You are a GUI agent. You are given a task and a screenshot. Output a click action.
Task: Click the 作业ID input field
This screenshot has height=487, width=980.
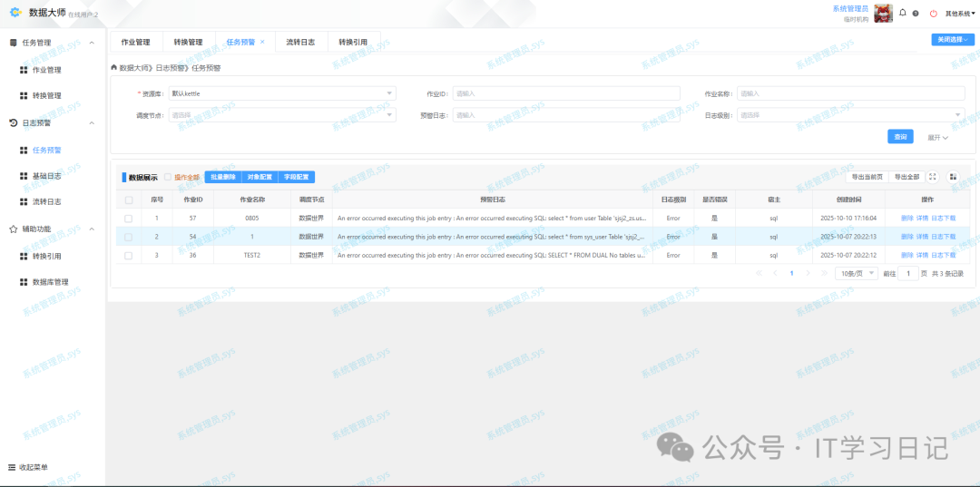[566, 93]
